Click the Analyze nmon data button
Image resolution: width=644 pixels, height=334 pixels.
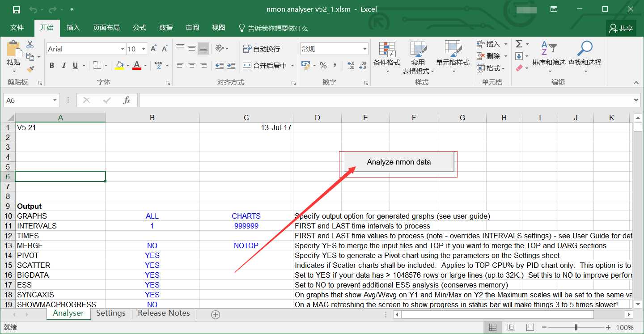point(399,162)
